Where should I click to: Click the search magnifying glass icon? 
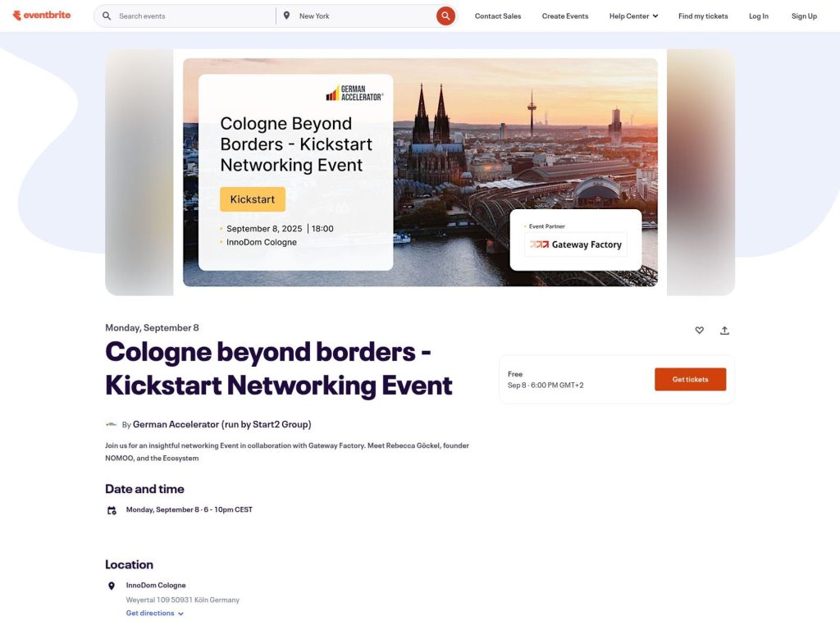point(106,15)
